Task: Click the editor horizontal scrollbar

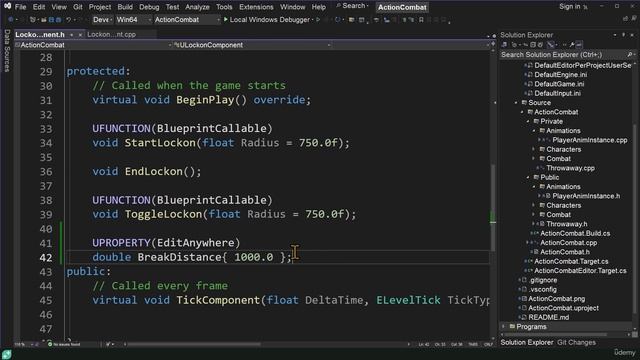Action: [194, 344]
